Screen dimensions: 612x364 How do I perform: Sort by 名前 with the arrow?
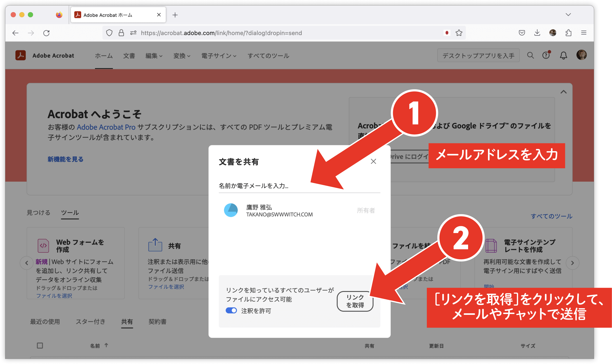click(x=106, y=345)
